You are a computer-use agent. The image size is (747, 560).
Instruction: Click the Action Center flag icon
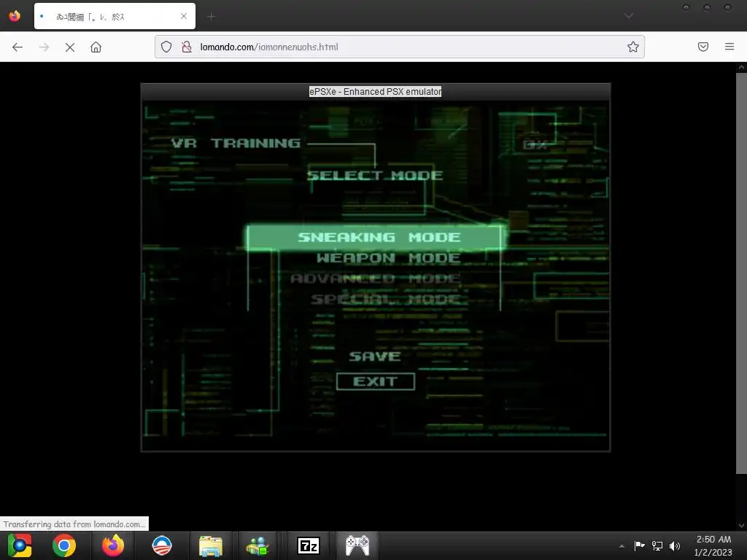point(639,545)
